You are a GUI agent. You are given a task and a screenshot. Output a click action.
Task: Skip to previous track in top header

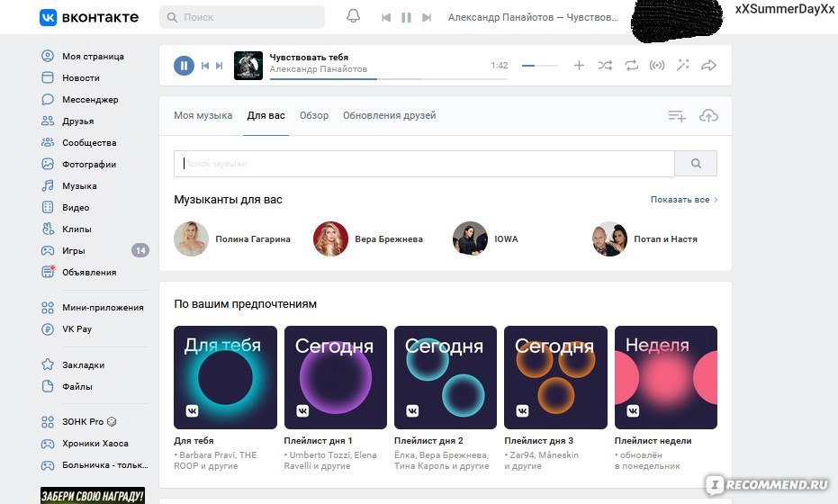[386, 18]
